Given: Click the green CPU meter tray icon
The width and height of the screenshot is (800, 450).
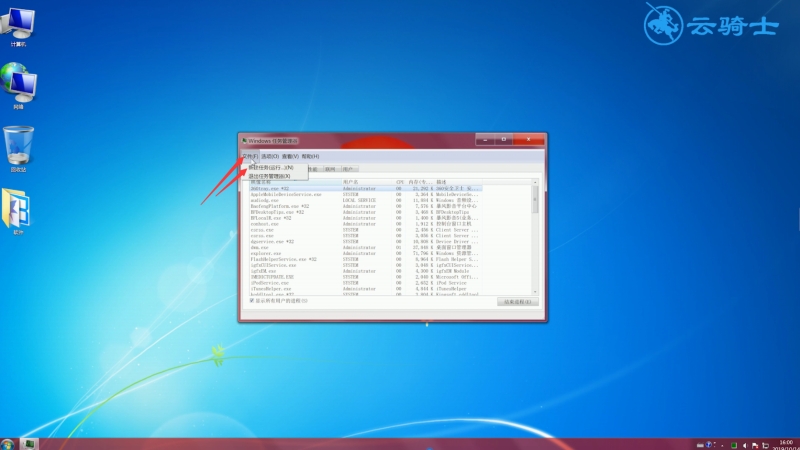Looking at the screenshot, I should click(x=734, y=445).
